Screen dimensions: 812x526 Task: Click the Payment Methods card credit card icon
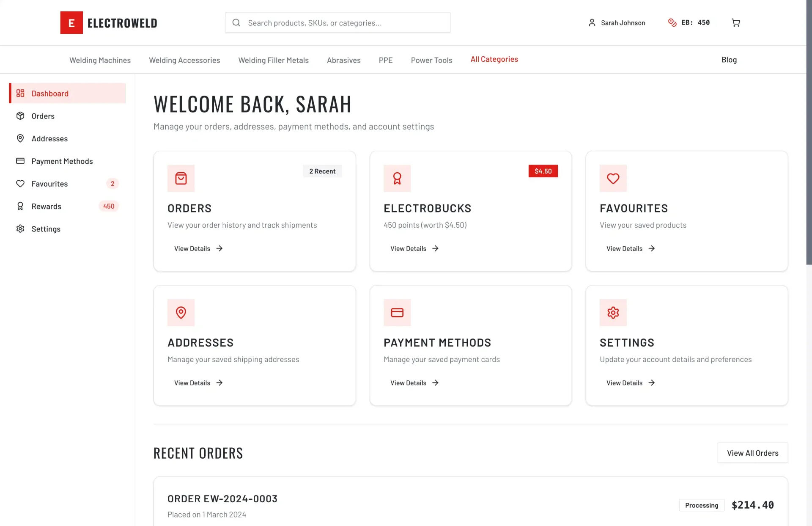[397, 312]
